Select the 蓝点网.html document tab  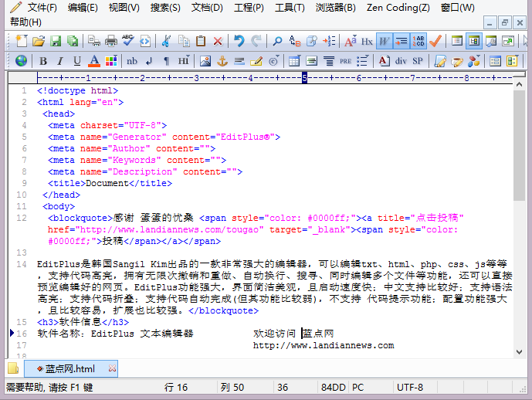[70, 369]
